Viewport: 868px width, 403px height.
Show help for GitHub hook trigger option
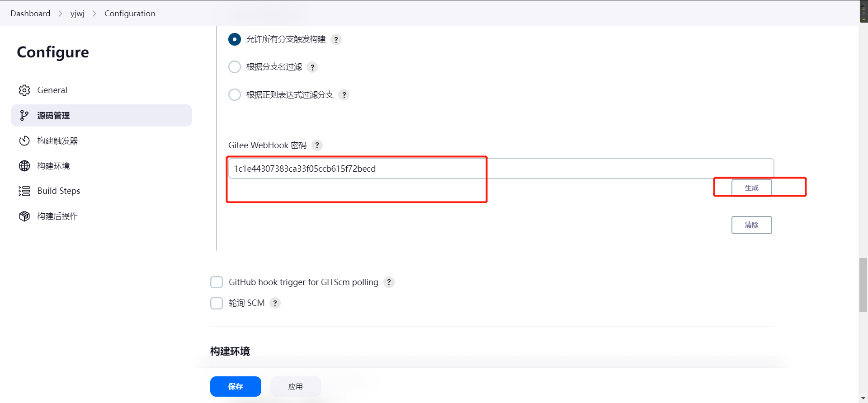(x=389, y=282)
